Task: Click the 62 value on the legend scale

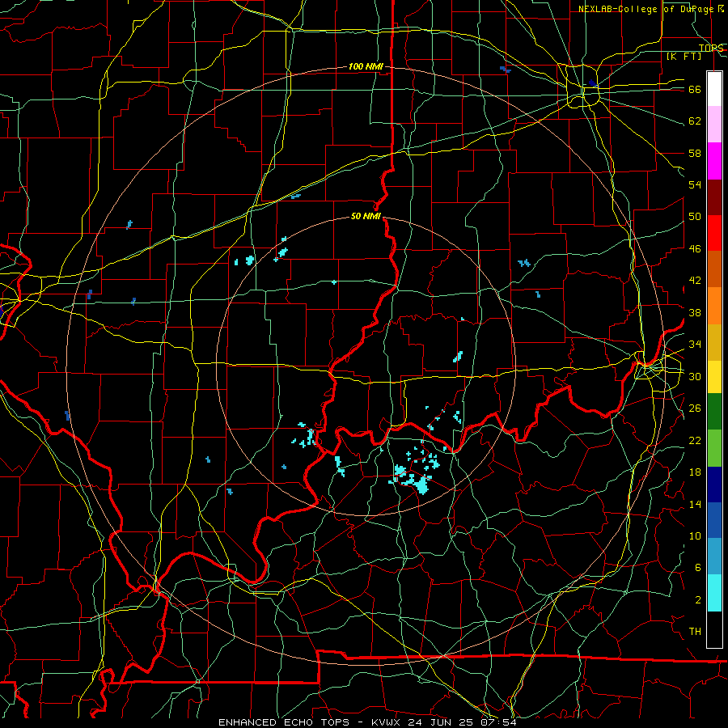Action: click(695, 121)
